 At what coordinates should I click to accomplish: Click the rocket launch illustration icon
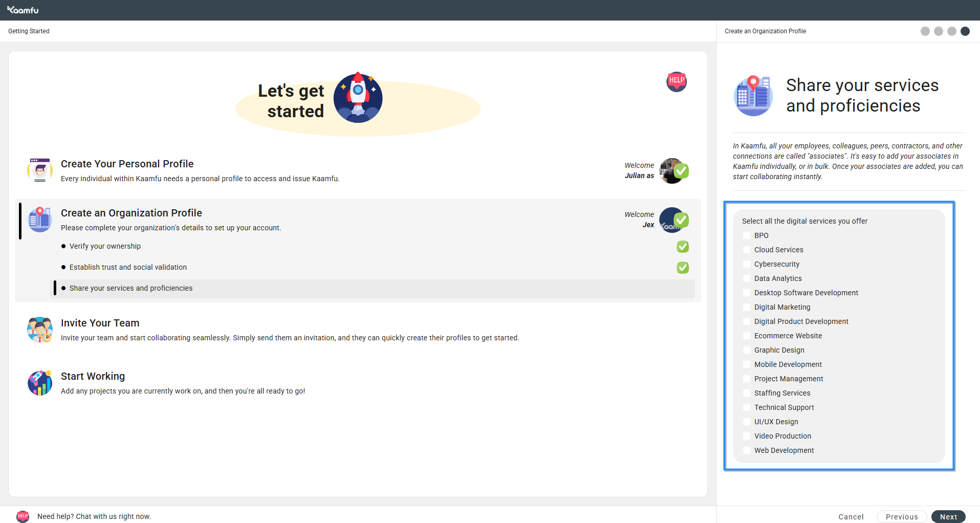coord(358,97)
